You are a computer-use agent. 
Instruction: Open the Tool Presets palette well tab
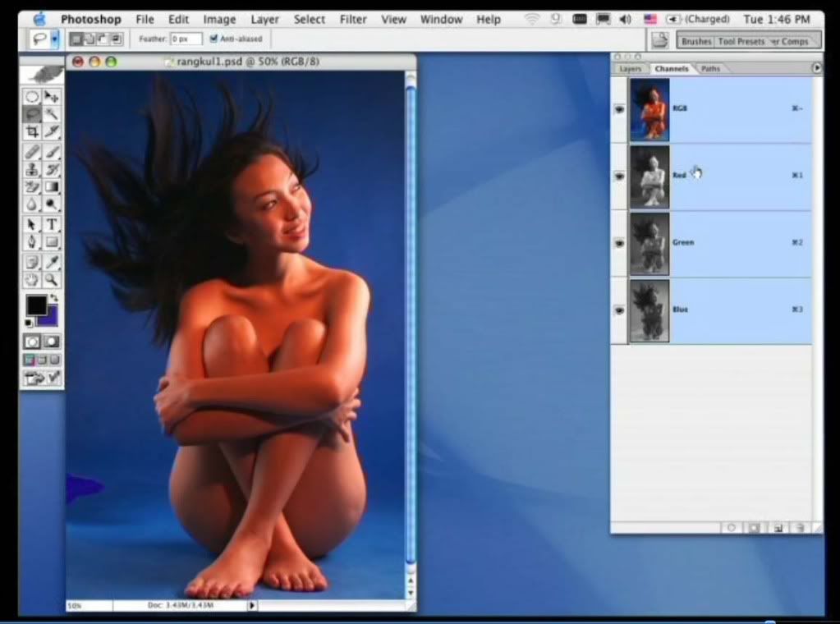tap(741, 41)
